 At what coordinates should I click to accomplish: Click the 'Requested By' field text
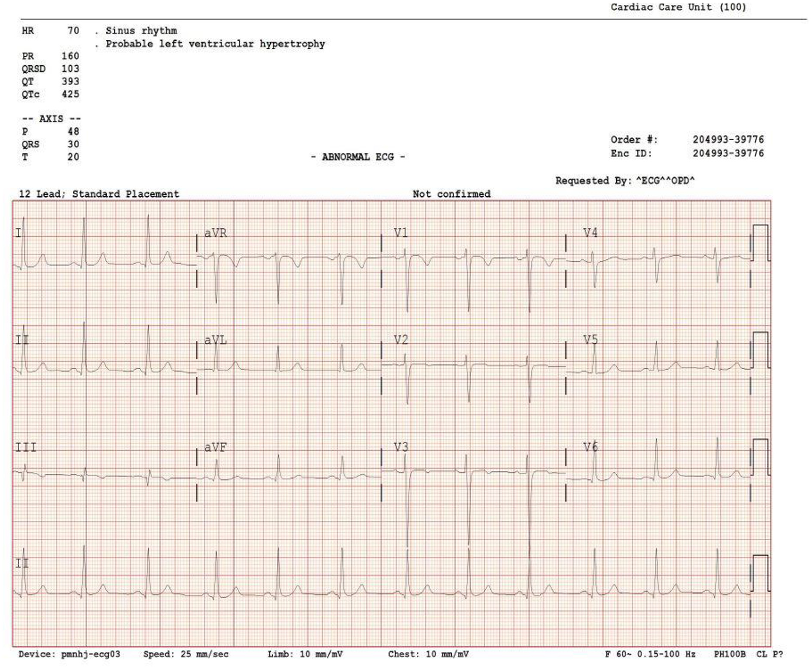(x=625, y=181)
